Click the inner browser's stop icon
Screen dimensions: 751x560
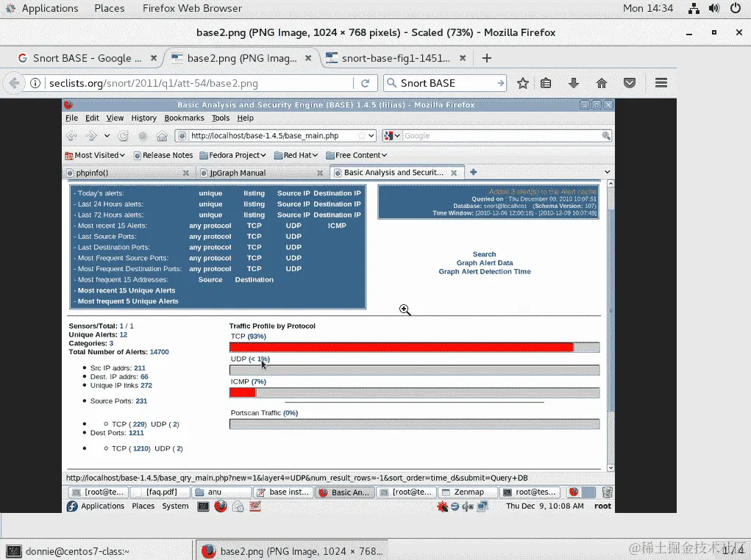[x=143, y=136]
